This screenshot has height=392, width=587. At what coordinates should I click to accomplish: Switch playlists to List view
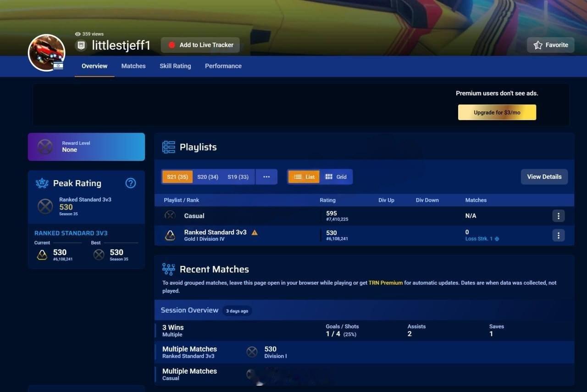click(x=304, y=177)
